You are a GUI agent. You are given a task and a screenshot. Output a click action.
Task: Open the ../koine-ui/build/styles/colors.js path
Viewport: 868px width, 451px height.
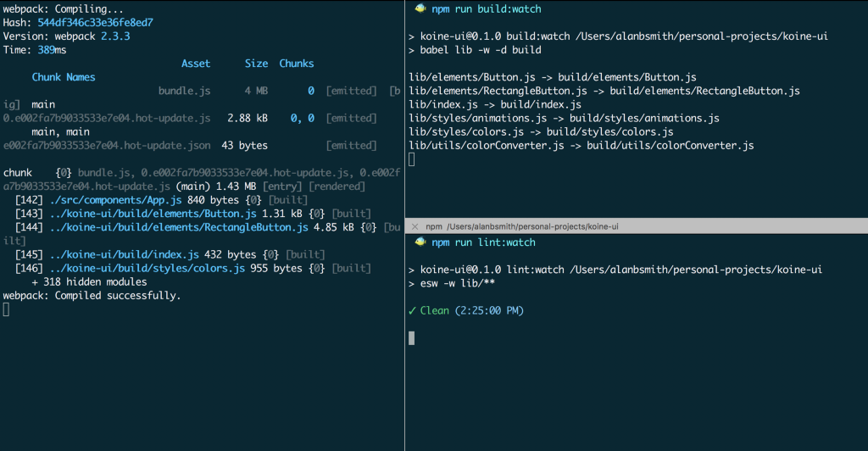coord(147,269)
